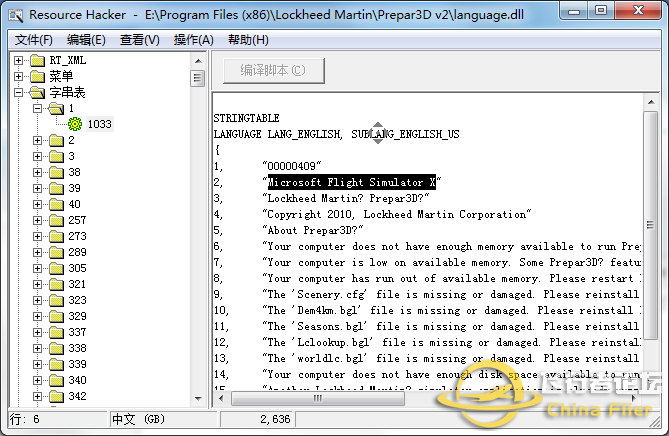Click the folder icon for 337

click(x=56, y=332)
